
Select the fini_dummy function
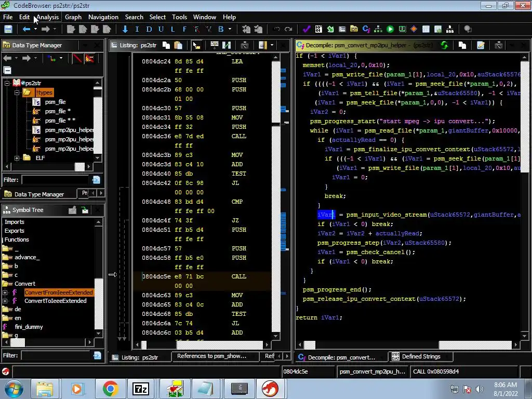click(x=29, y=327)
